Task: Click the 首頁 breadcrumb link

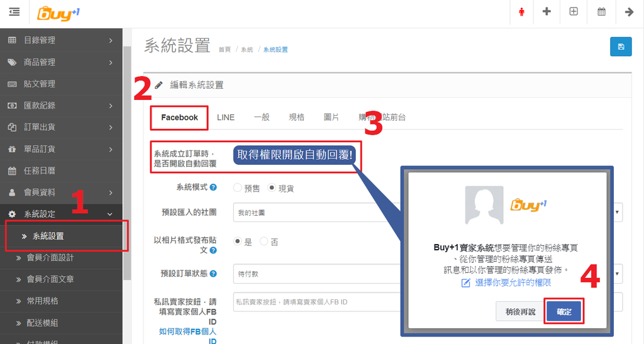Action: (x=225, y=50)
